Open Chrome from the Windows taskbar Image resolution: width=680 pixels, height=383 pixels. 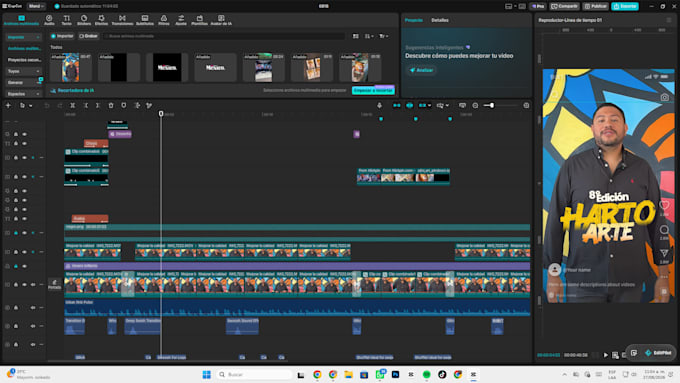coord(317,374)
